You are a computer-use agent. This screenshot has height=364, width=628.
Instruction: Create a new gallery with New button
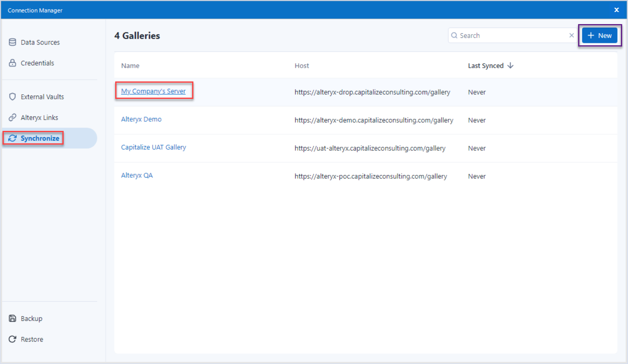point(599,35)
